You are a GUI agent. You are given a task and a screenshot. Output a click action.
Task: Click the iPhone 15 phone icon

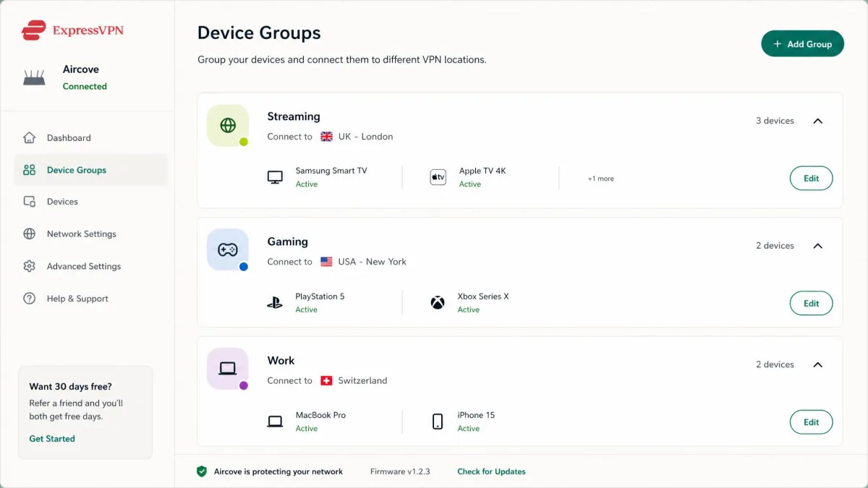pyautogui.click(x=438, y=421)
